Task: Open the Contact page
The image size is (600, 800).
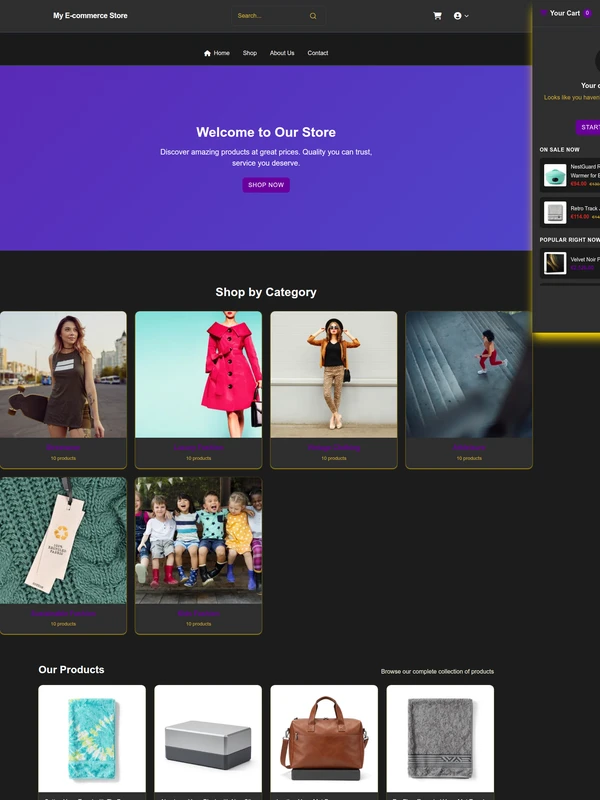Action: 317,53
